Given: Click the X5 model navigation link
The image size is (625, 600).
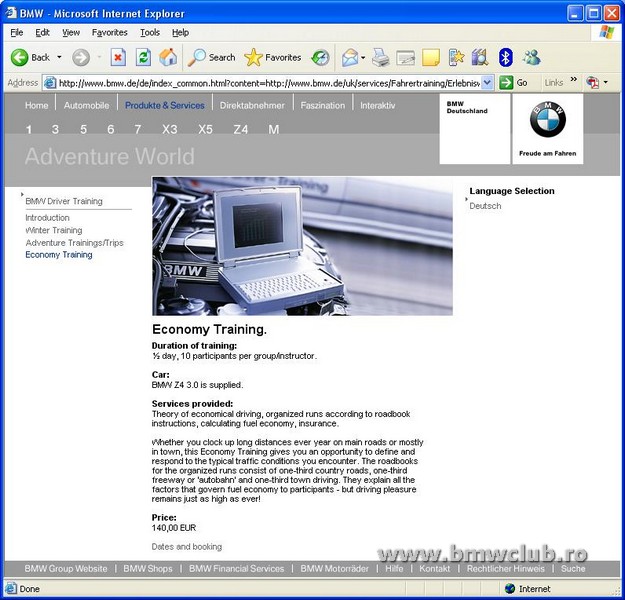Looking at the screenshot, I should [205, 129].
